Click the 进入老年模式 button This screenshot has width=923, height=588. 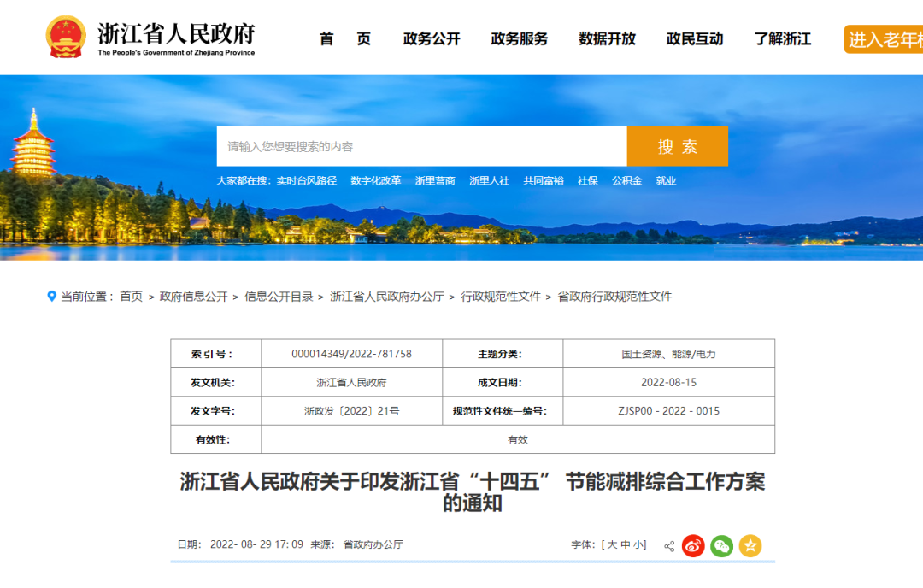click(885, 39)
